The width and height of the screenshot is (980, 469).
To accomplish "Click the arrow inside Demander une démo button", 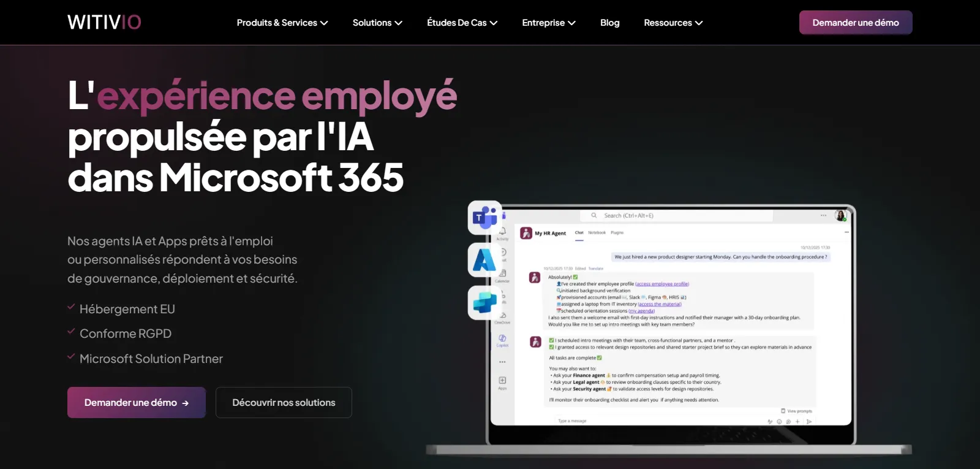I will click(x=186, y=403).
